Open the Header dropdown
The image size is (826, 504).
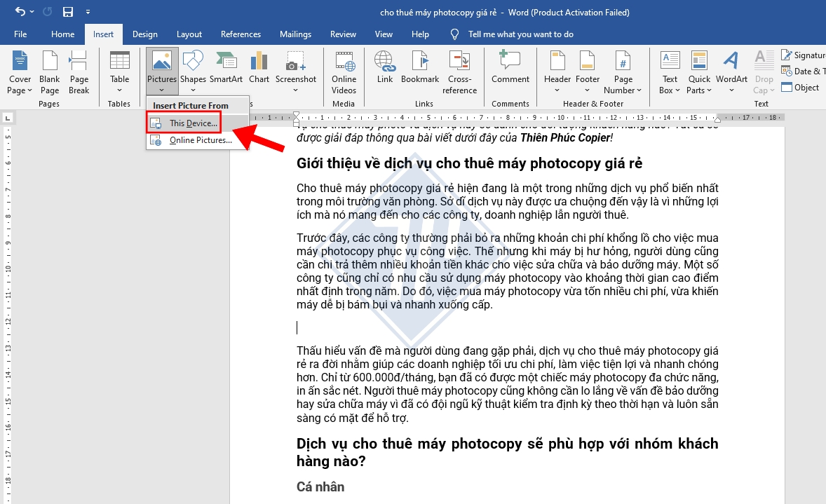(557, 74)
